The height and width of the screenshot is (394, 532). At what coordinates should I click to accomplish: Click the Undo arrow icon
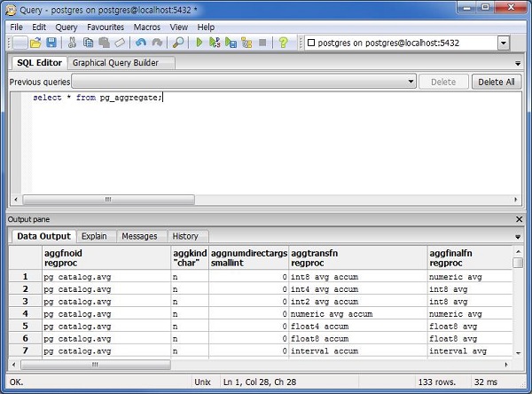pos(141,43)
